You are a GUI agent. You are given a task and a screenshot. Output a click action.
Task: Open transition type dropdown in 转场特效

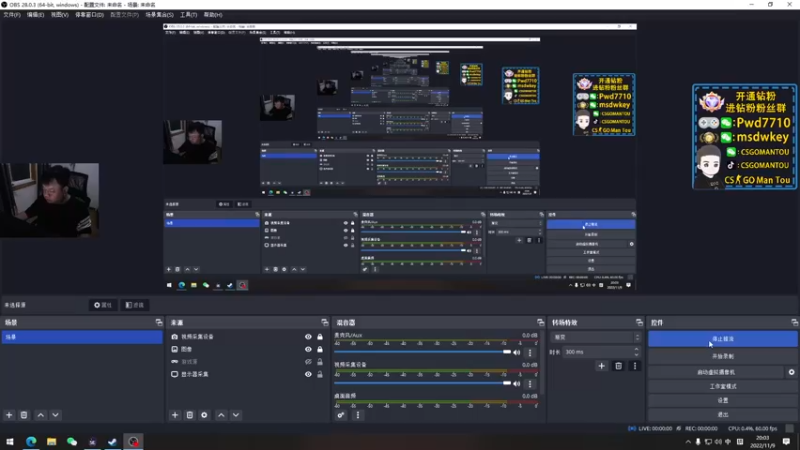(x=595, y=337)
